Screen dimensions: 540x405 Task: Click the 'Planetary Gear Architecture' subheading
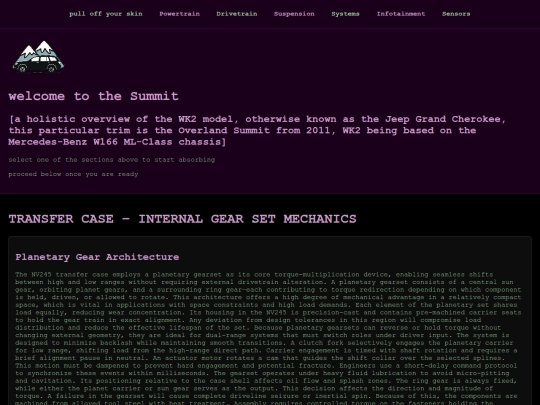click(x=97, y=257)
